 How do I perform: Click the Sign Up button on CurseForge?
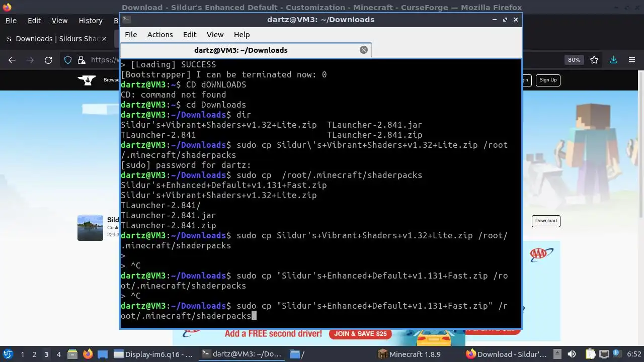548,80
